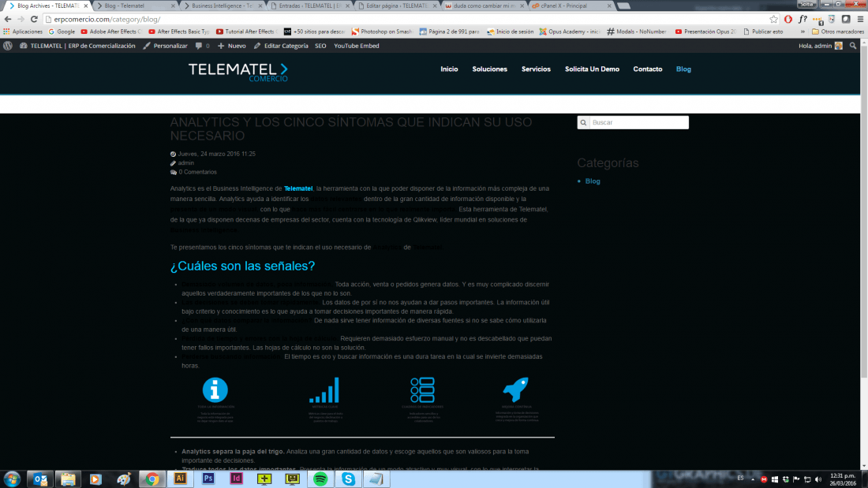This screenshot has height=488, width=868.
Task: Show hidden system tray icons arrow
Action: coord(753,479)
